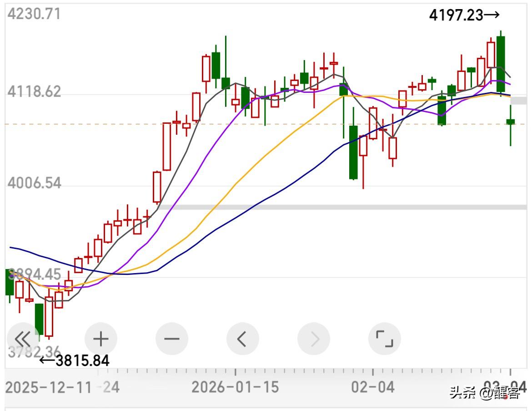Click the 2026-01-15 date label

point(235,387)
